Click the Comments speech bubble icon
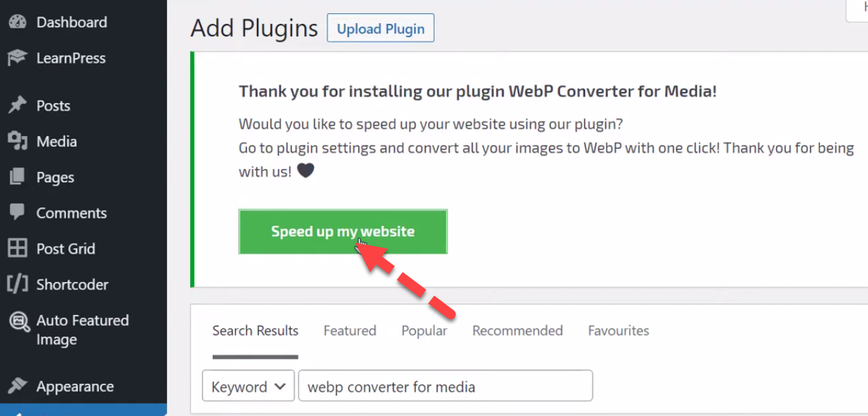Screen dimensions: 868x416 17,213
